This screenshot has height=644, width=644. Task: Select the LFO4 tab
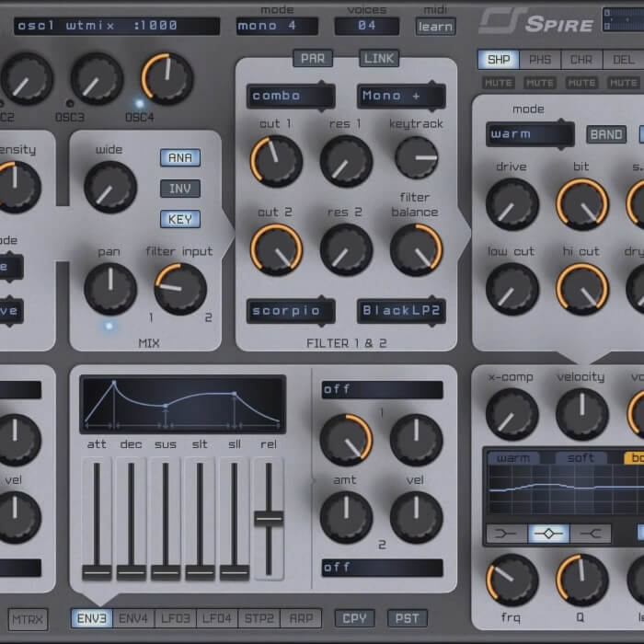(x=217, y=618)
